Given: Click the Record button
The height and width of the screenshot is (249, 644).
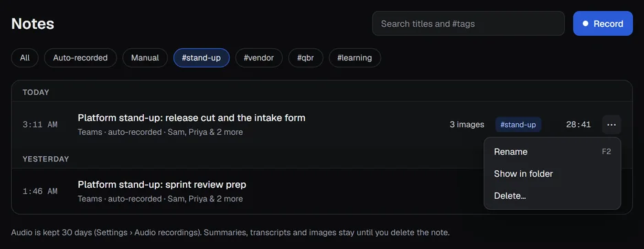Looking at the screenshot, I should [603, 23].
